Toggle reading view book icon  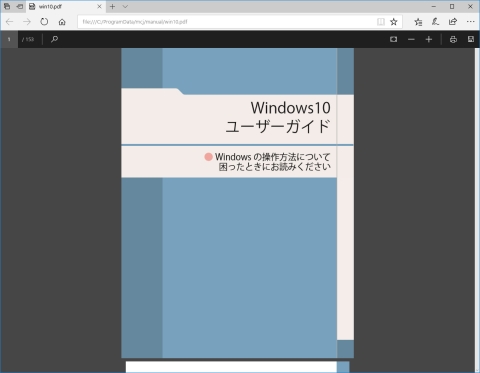pyautogui.click(x=381, y=22)
